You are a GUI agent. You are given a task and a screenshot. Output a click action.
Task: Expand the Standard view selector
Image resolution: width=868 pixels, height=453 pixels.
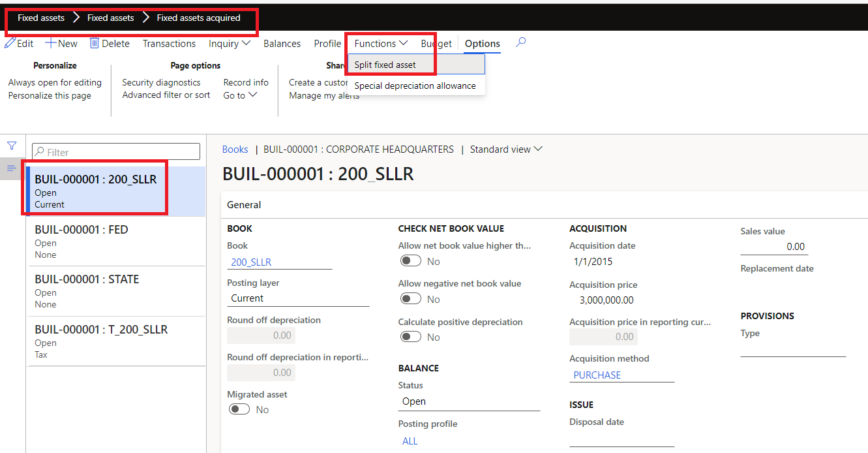506,149
